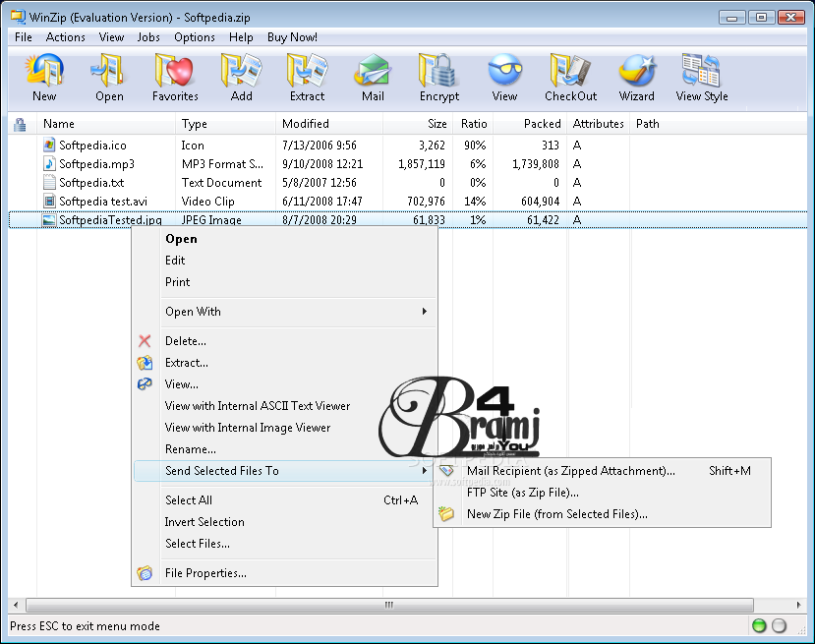Click the Extract toolbar icon
Image resolution: width=815 pixels, height=644 pixels.
pyautogui.click(x=307, y=78)
